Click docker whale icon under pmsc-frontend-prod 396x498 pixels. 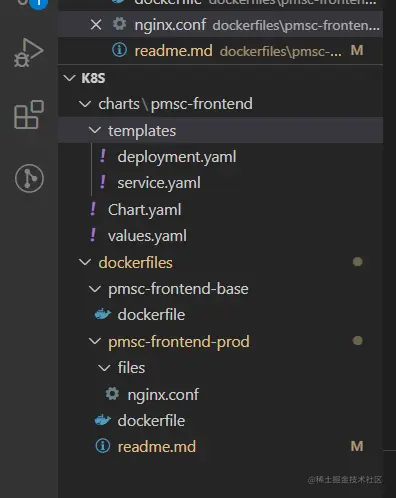pyautogui.click(x=103, y=420)
